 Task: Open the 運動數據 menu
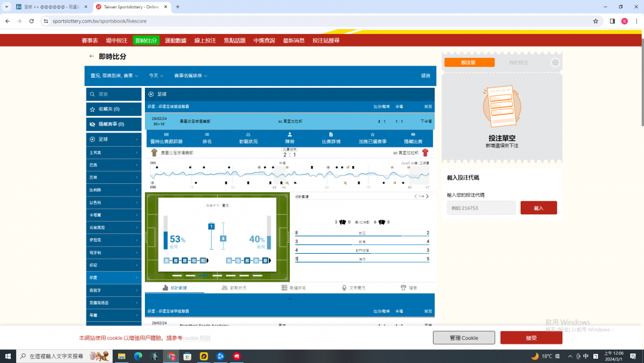[x=175, y=40]
